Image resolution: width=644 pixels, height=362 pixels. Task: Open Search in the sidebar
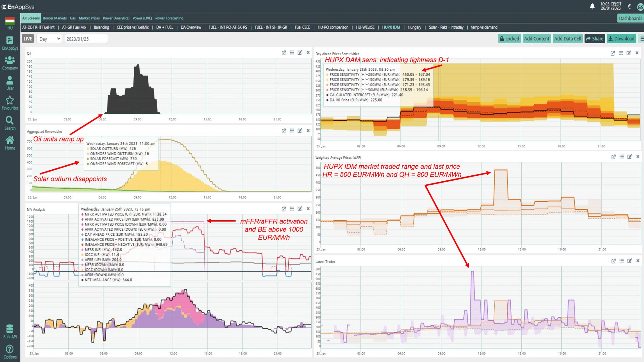(x=10, y=123)
